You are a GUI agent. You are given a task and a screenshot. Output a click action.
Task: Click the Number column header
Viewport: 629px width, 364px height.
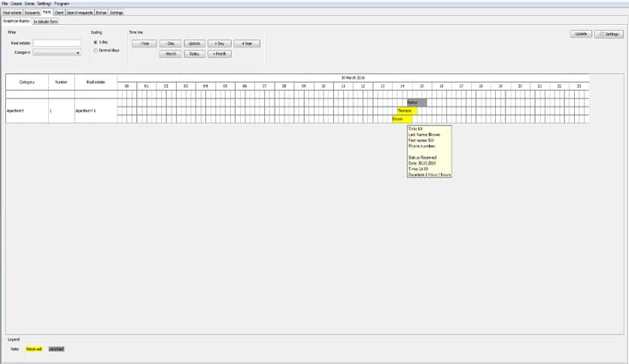tap(62, 82)
